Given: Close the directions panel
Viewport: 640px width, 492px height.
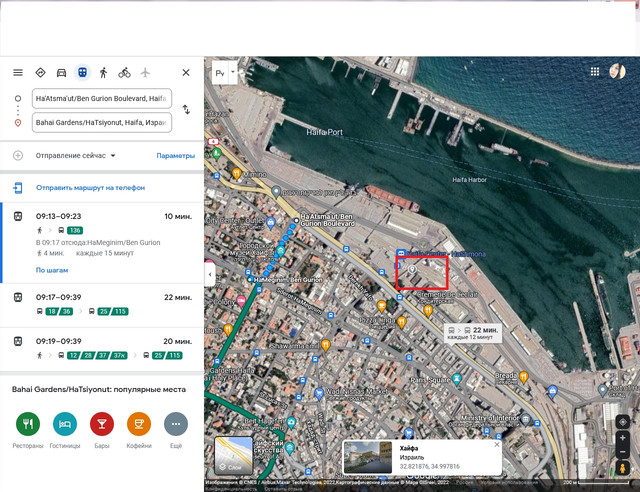Looking at the screenshot, I should pos(186,73).
